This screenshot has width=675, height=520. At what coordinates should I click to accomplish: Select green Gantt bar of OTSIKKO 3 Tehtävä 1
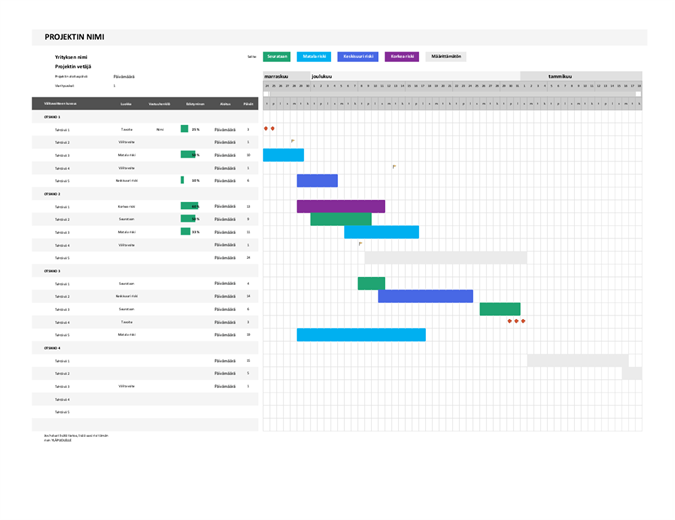tap(372, 283)
